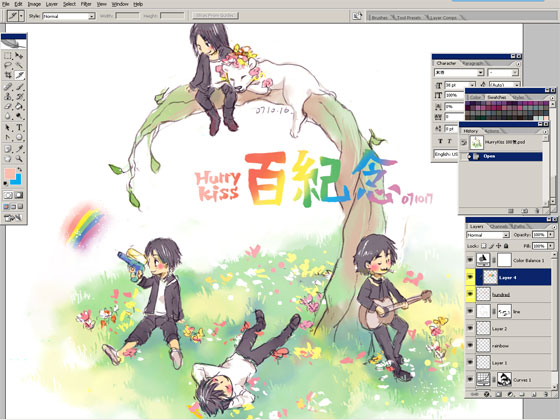560x420 pixels.
Task: Select the Path Selection tool
Action: tap(8, 128)
